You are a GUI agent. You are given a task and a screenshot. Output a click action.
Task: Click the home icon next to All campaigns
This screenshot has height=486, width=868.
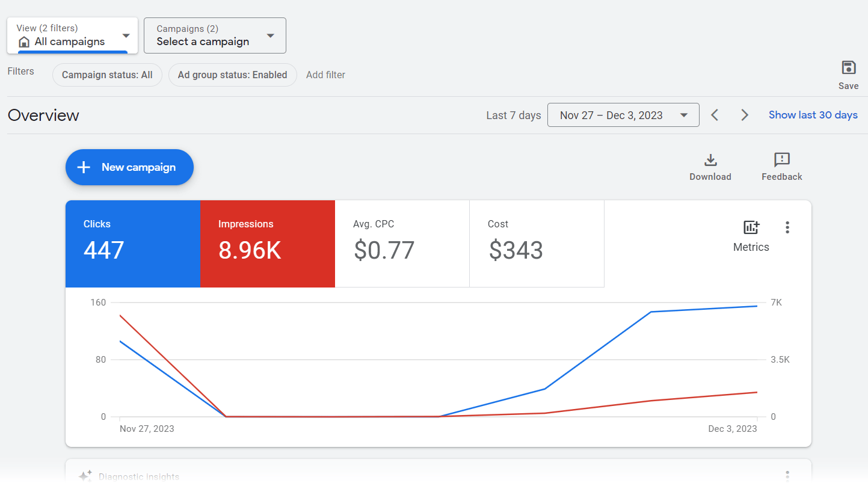click(24, 41)
